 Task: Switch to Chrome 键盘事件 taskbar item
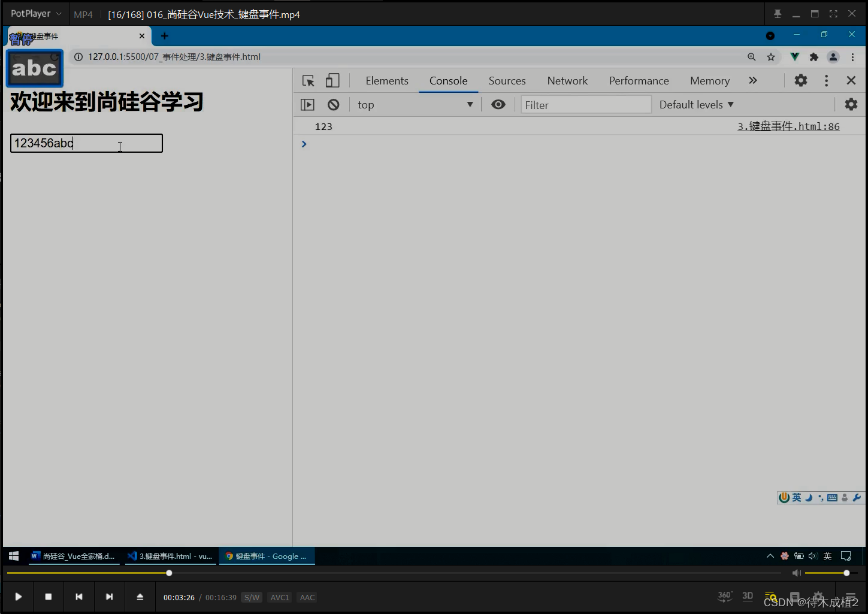[x=267, y=556]
